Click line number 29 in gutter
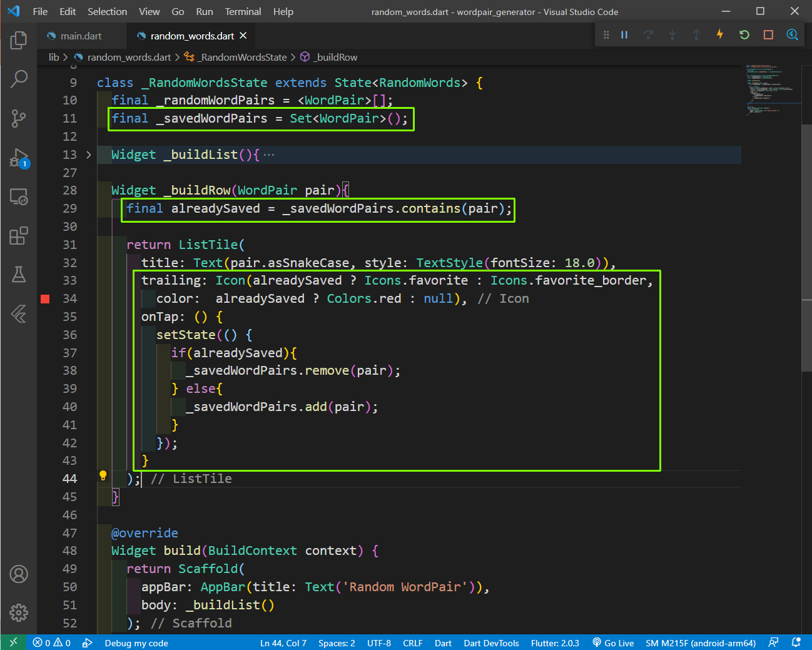 69,208
